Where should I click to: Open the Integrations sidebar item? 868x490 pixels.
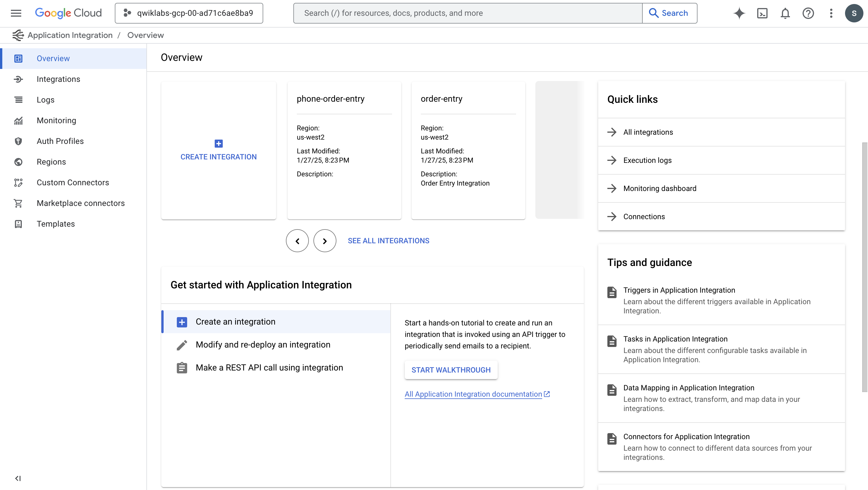[x=58, y=79]
